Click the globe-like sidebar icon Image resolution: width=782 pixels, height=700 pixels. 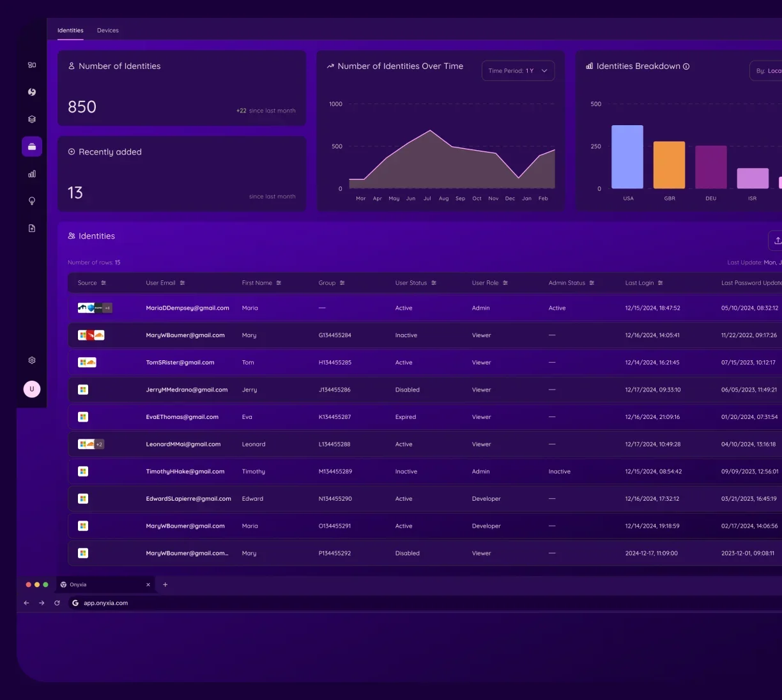32,92
